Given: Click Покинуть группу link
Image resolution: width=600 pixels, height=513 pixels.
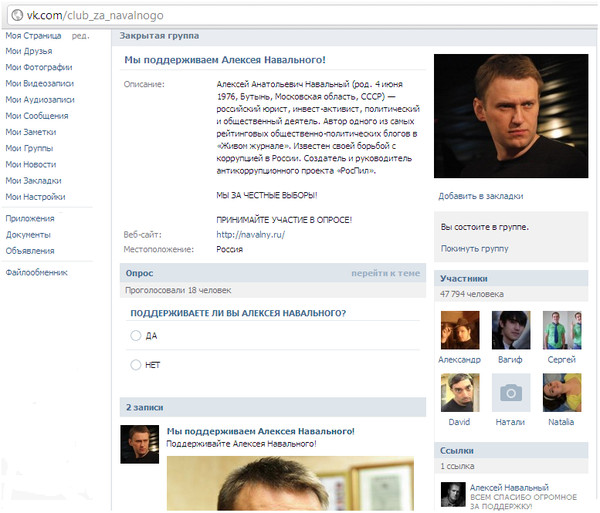Looking at the screenshot, I should click(x=474, y=248).
